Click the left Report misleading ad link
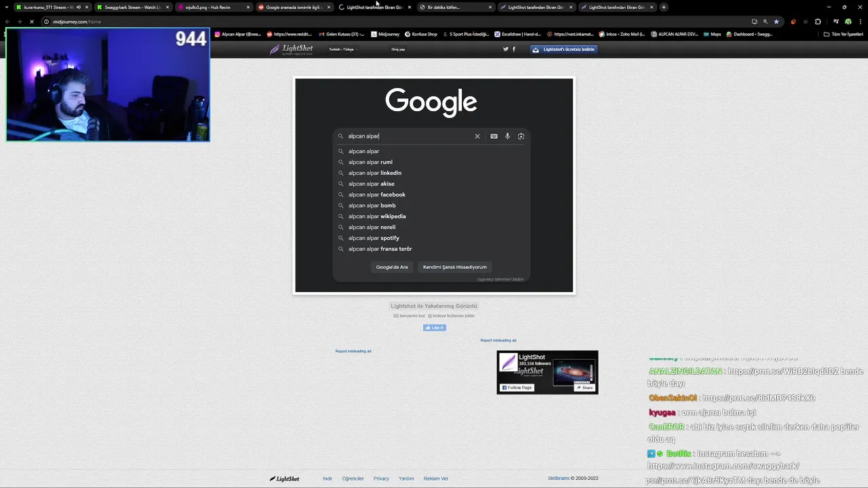 pyautogui.click(x=353, y=351)
